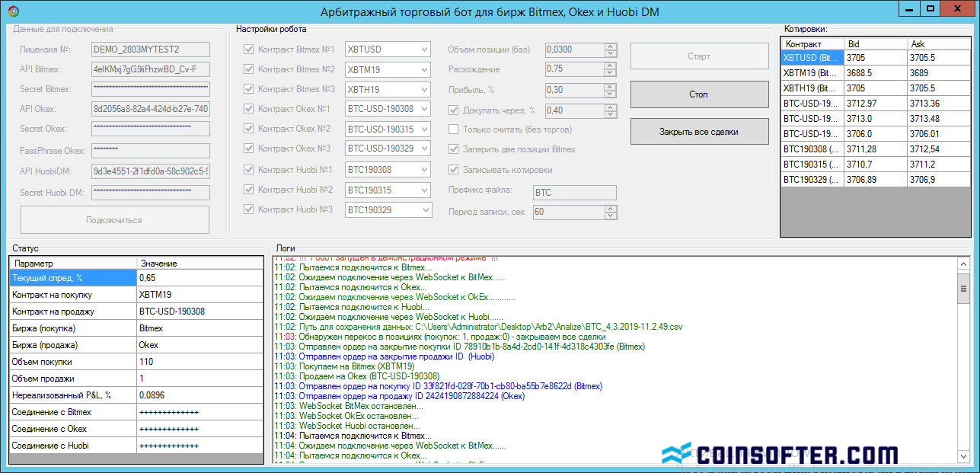Screen dimensions: 980x473
Task: Click the Bid column header
Action: pos(876,44)
